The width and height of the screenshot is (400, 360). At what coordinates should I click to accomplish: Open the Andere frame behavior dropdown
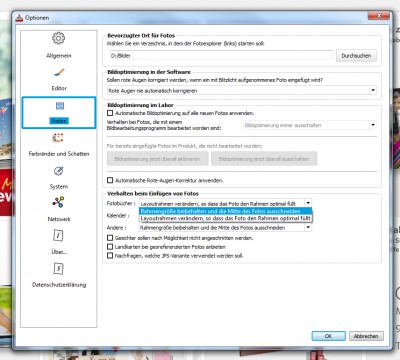308,227
